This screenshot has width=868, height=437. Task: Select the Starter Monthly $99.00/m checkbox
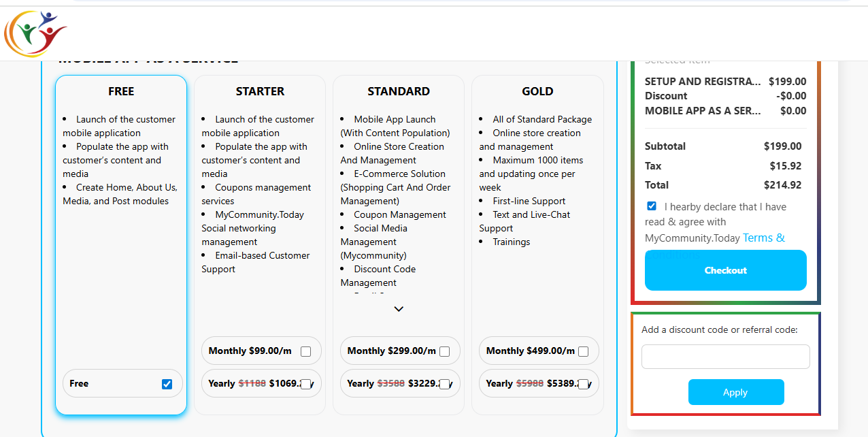[x=305, y=351]
